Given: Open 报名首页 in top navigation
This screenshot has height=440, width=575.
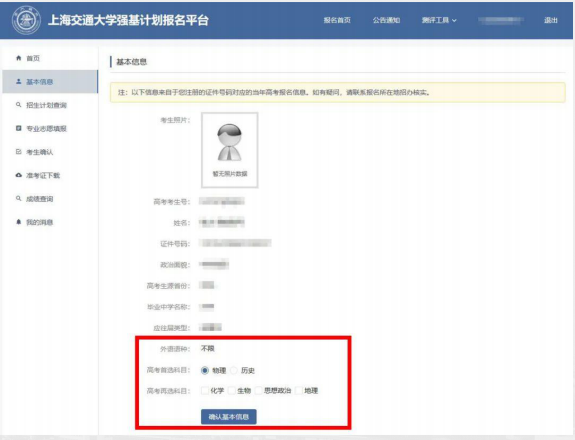Looking at the screenshot, I should tap(337, 20).
